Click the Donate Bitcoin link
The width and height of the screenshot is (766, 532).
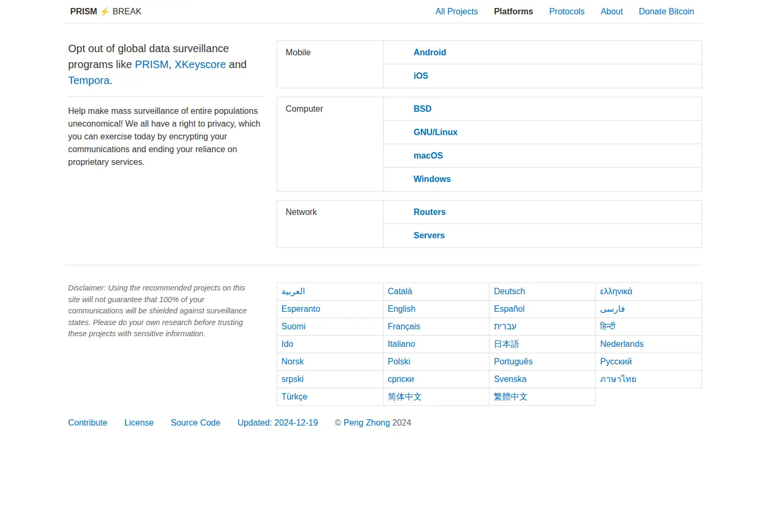click(667, 12)
